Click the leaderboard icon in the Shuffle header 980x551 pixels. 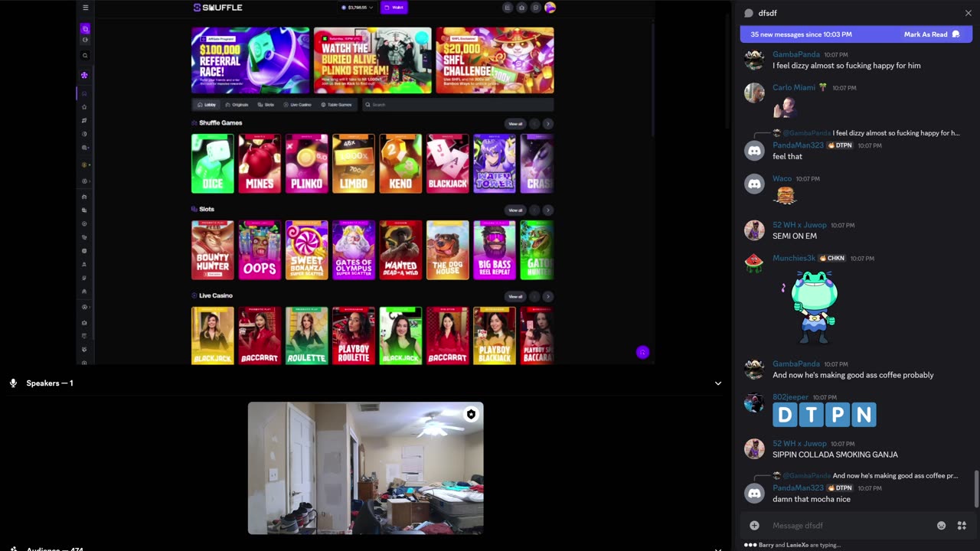pos(507,8)
